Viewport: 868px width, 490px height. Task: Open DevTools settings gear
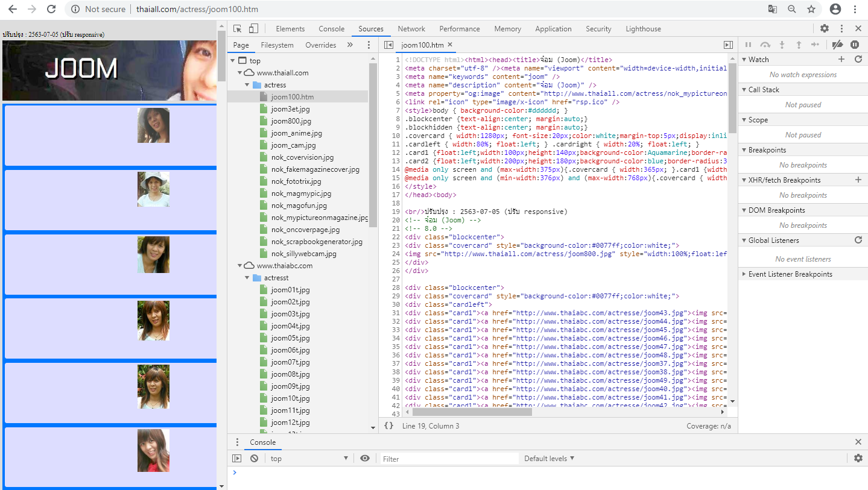coord(824,28)
